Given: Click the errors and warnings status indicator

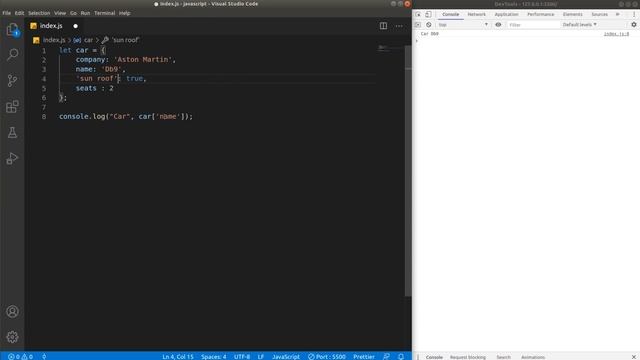Looking at the screenshot, I should click(x=20, y=356).
